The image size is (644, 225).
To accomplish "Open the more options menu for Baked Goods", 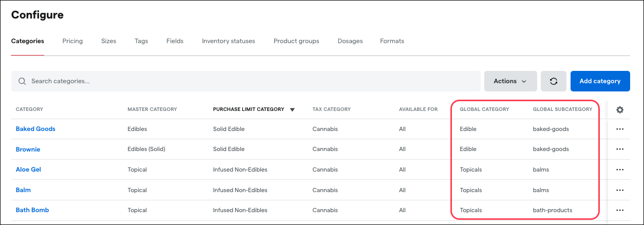I will click(x=620, y=129).
